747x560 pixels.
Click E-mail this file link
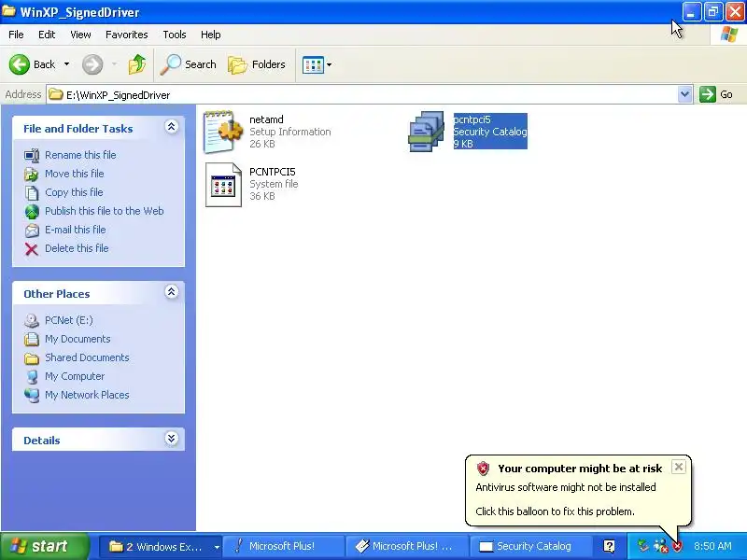(76, 230)
